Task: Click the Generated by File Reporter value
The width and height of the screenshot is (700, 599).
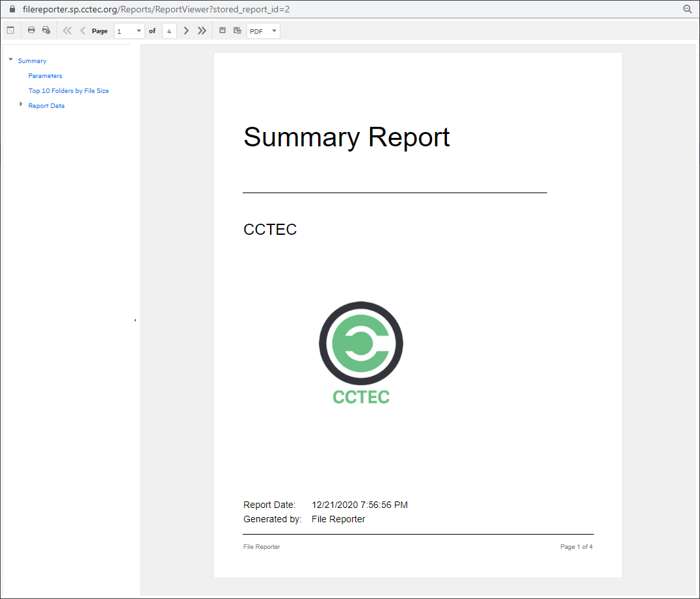Action: pos(338,519)
